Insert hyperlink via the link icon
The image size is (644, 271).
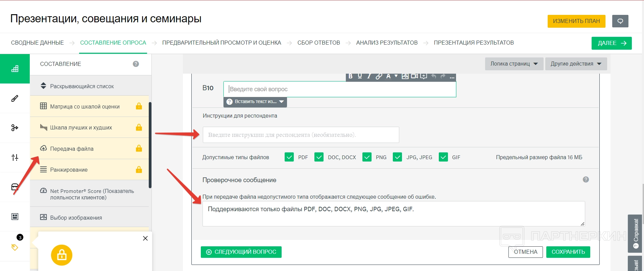point(379,76)
